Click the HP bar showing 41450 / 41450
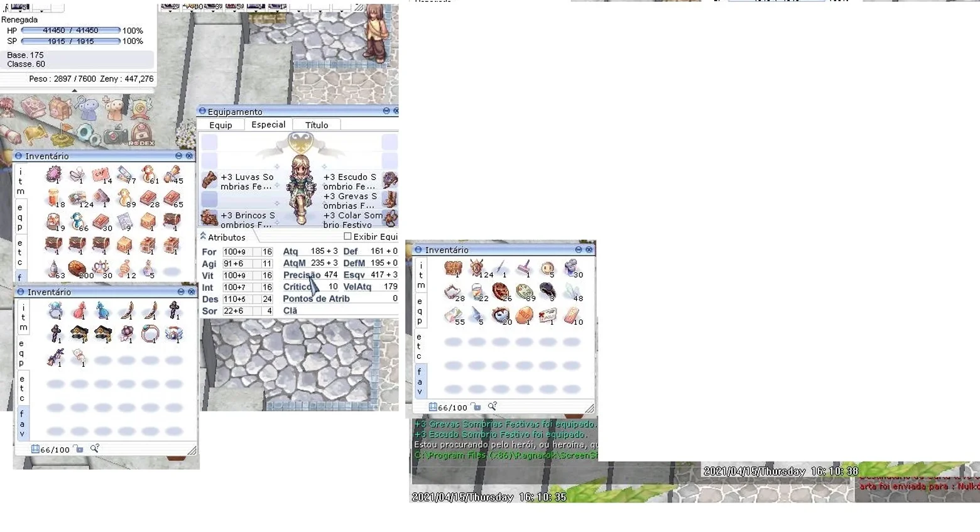The image size is (980, 532). 71,30
